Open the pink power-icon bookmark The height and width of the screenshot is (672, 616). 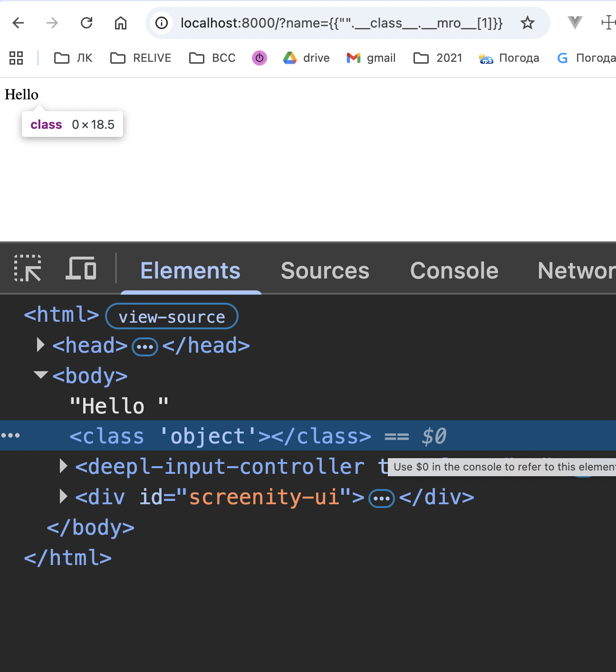pyautogui.click(x=260, y=58)
